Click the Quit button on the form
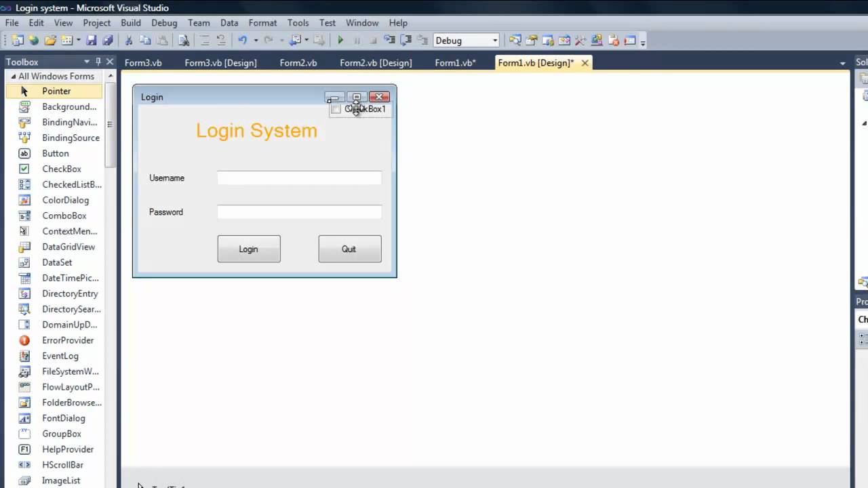The image size is (868, 488). click(x=350, y=249)
